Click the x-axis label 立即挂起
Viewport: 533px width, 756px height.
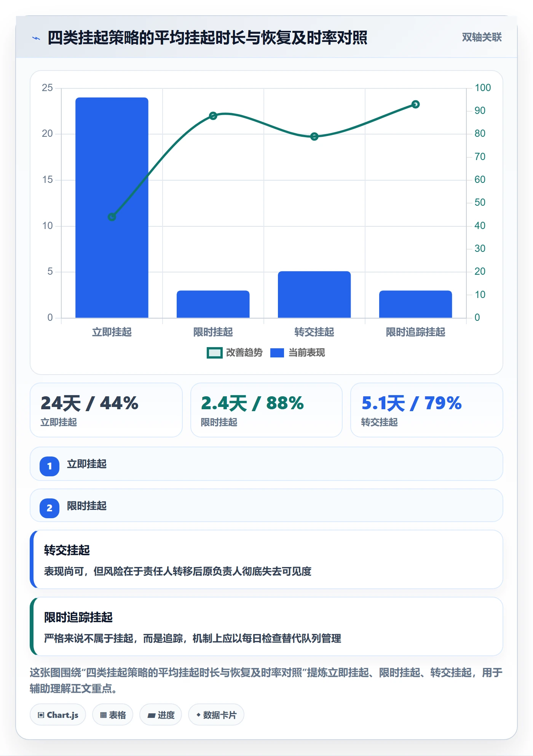point(112,332)
